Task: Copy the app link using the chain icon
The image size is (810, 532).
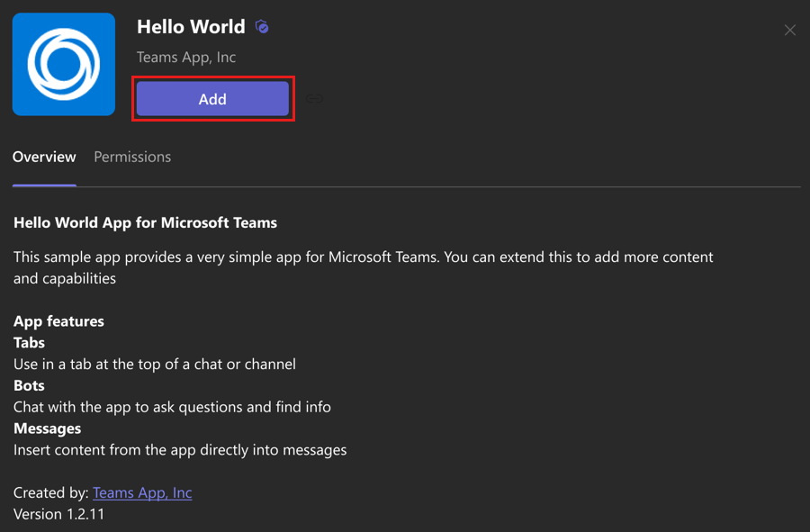Action: 314,98
